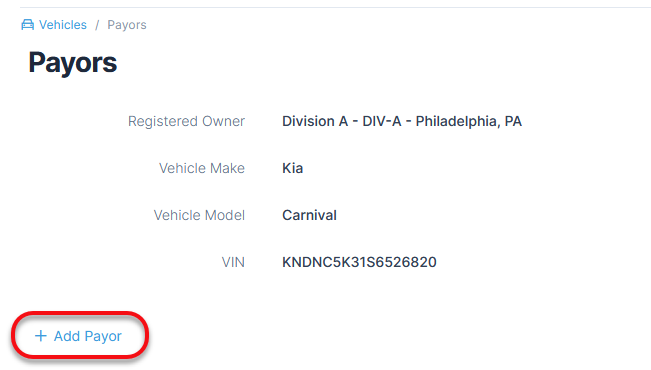
Task: Click the Vehicle Model label
Action: coord(199,215)
